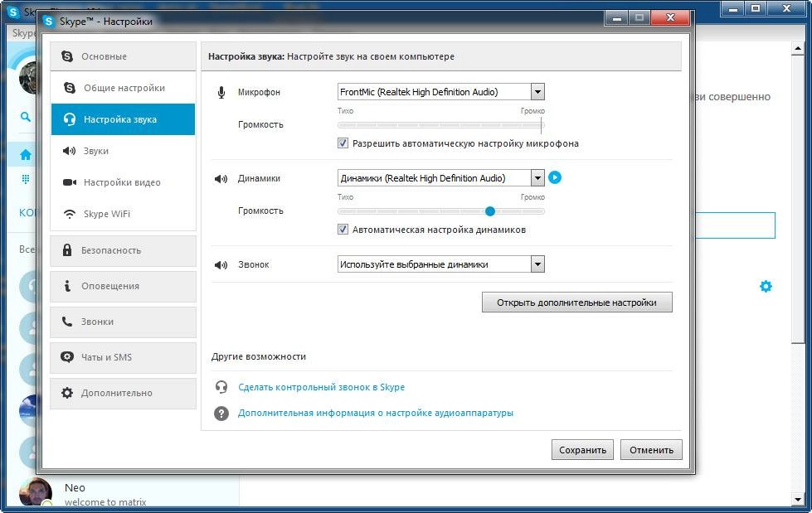This screenshot has height=513, width=812.
Task: Click the Skype logo icon beside Основные
Action: [x=67, y=56]
